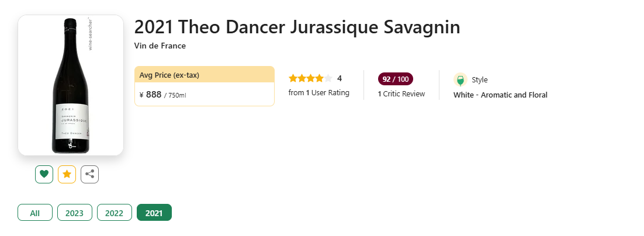Open the wine bottle product image
Viewport: 644px width, 236px height.
[71, 85]
